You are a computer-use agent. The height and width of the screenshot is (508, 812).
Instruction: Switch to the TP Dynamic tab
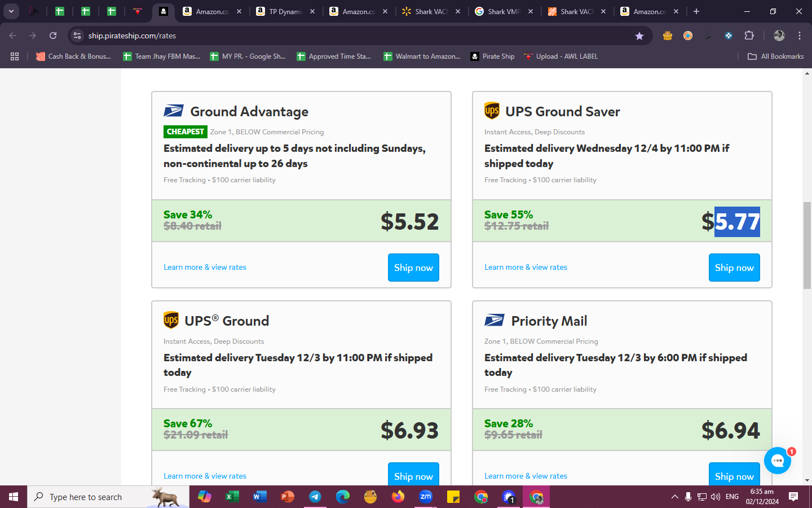pos(286,11)
